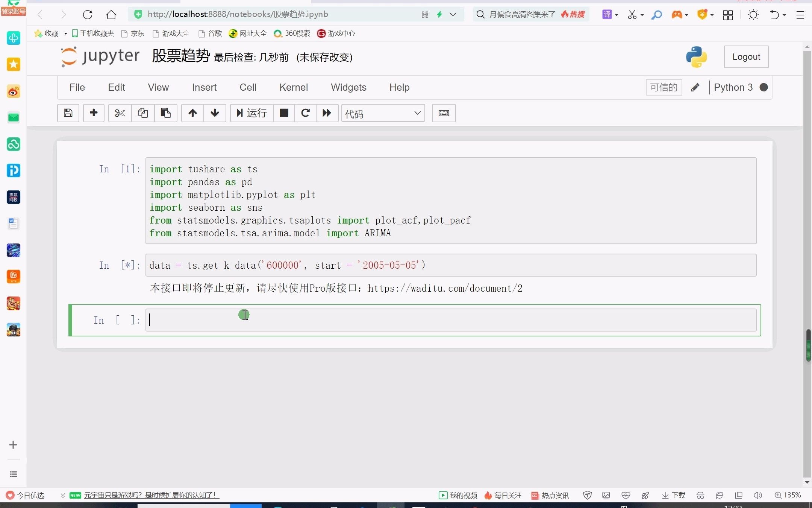Interrupt the running kernel
812x508 pixels.
(x=284, y=113)
